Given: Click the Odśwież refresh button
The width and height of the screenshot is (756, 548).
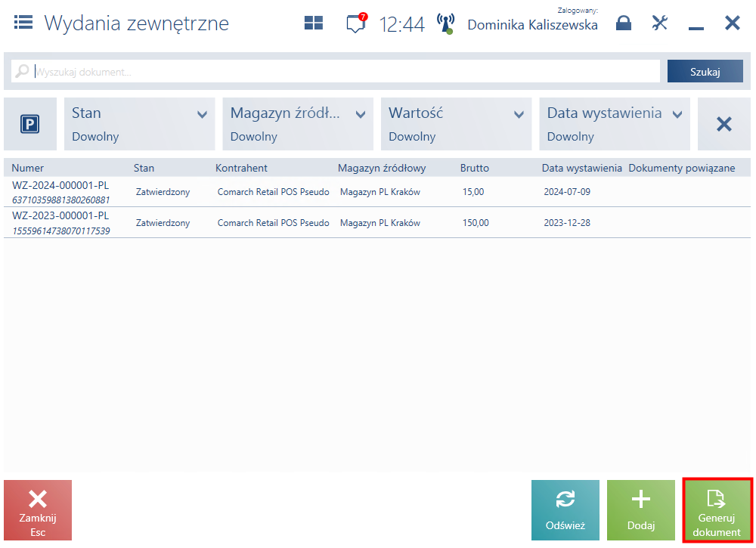Looking at the screenshot, I should pos(565,510).
